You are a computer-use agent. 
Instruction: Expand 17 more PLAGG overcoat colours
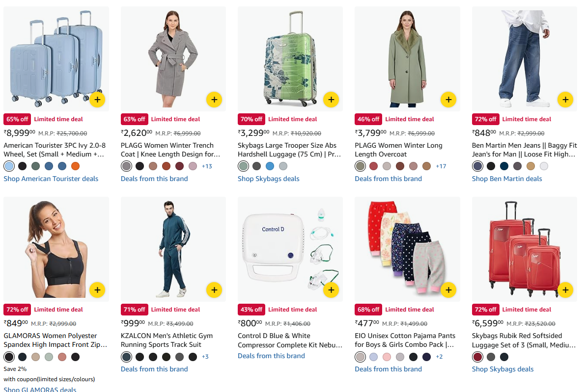point(441,166)
